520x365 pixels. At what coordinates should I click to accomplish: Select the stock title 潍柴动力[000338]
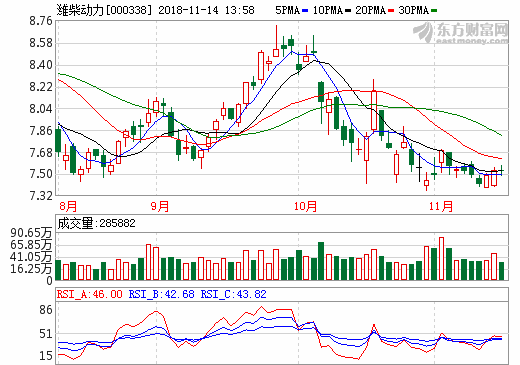(x=104, y=10)
